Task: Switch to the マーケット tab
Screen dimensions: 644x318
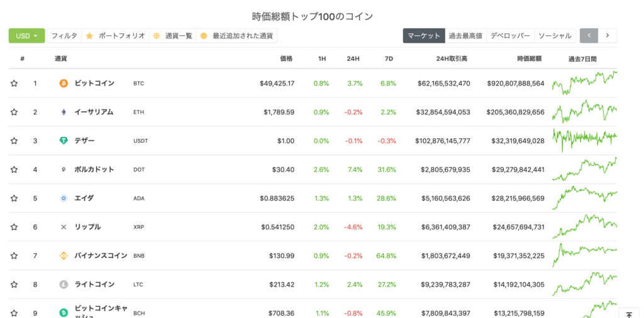Action: click(x=425, y=36)
